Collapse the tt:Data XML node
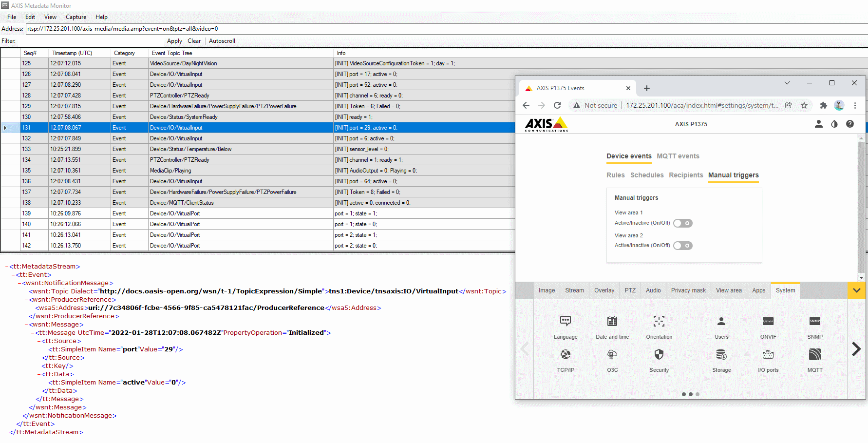The image size is (868, 443). pyautogui.click(x=39, y=374)
